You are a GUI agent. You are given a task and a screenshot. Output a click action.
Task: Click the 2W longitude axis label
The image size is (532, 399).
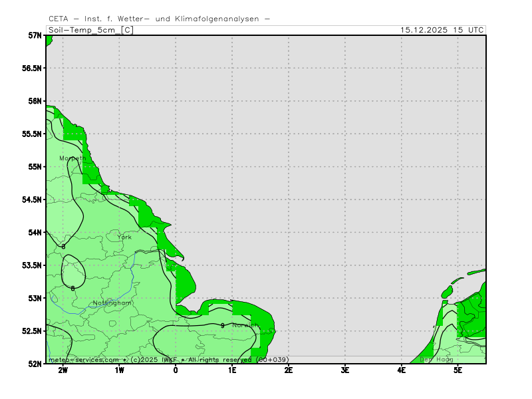coord(63,370)
